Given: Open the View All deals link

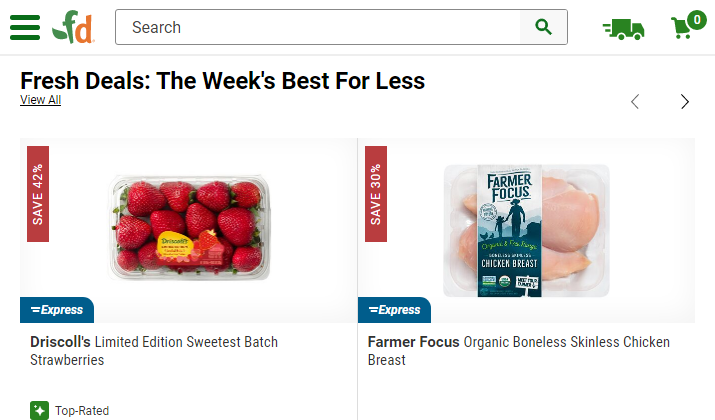Looking at the screenshot, I should pyautogui.click(x=40, y=100).
